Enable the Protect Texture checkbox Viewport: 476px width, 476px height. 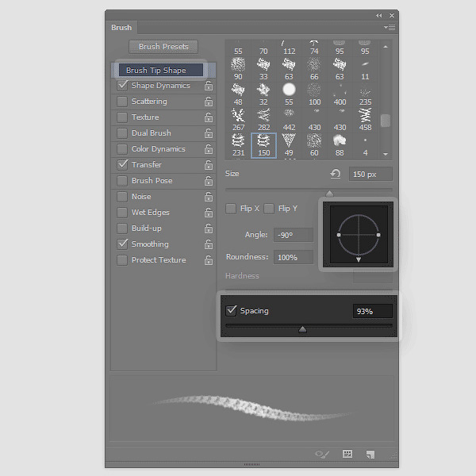pos(122,260)
